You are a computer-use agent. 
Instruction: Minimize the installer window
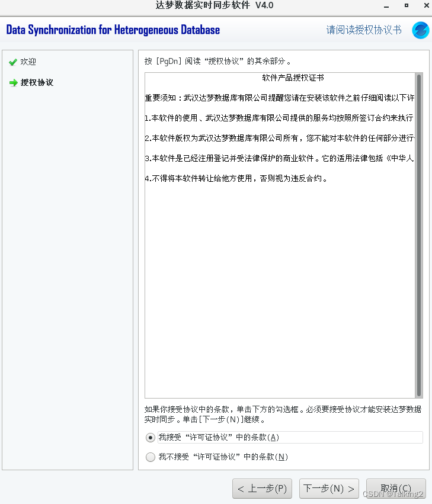tap(386, 6)
